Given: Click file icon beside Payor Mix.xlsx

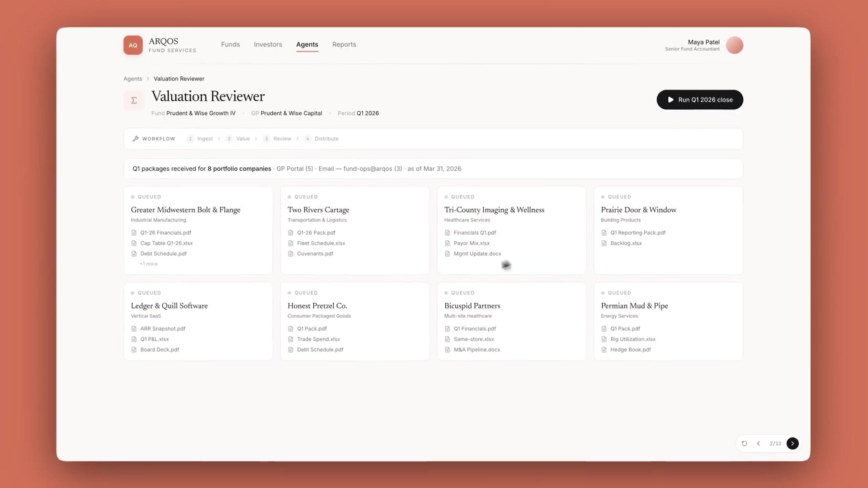Looking at the screenshot, I should coord(447,243).
